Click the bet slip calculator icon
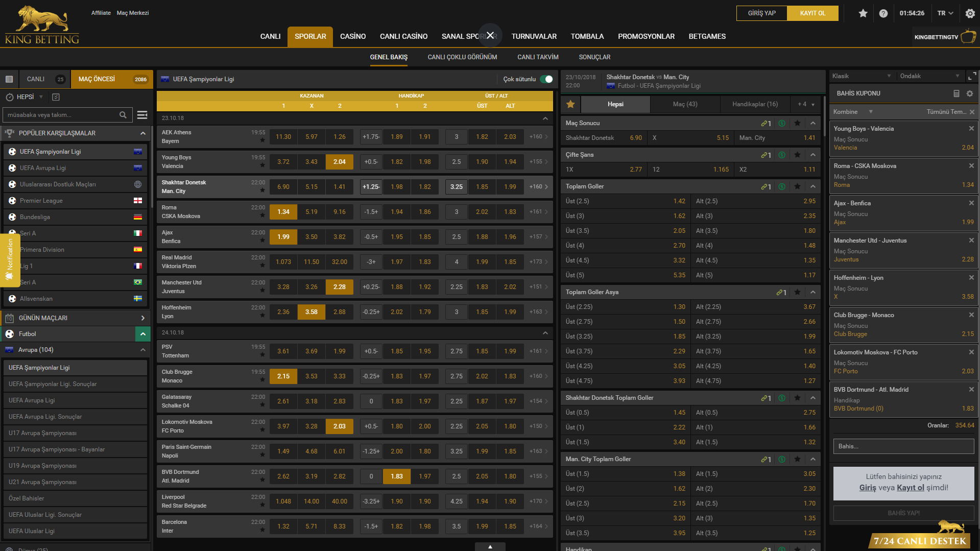Screen dimensions: 980x551 pyautogui.click(x=957, y=93)
